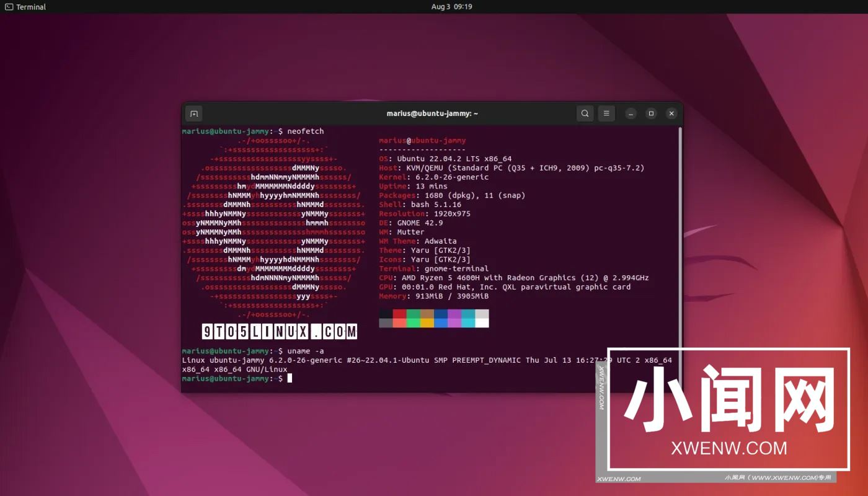
Task: Open the clock showing Aug 3 09:19
Action: coord(451,7)
